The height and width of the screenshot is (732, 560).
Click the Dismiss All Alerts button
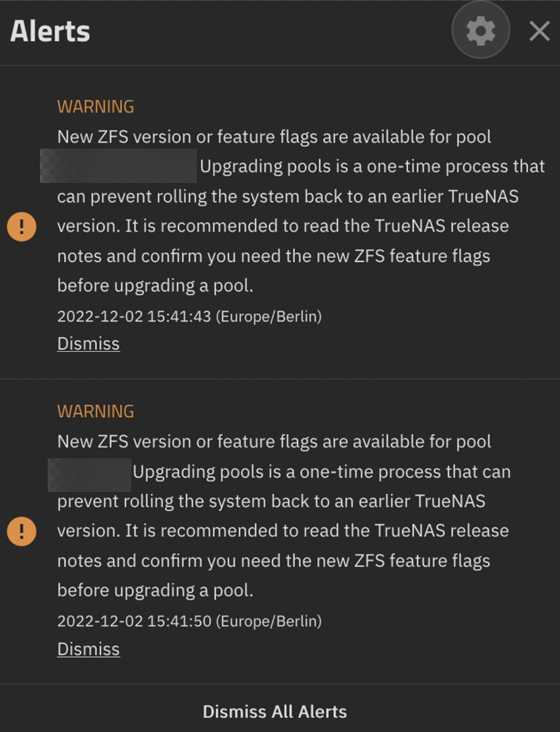pyautogui.click(x=275, y=712)
